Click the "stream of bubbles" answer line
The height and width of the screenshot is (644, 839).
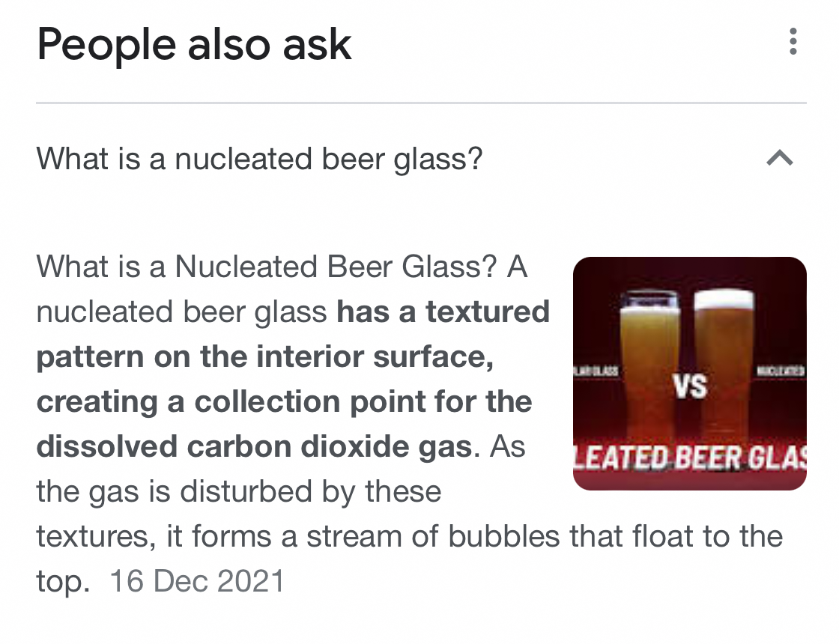click(409, 536)
